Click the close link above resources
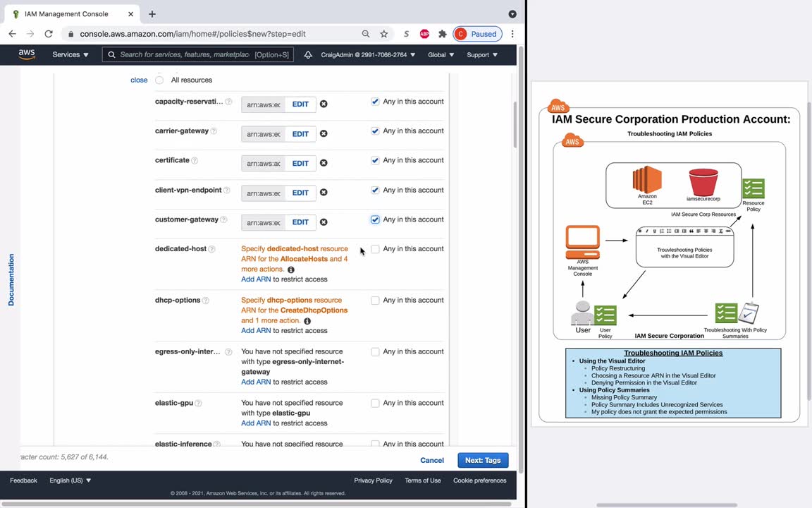This screenshot has width=812, height=508. click(x=139, y=80)
